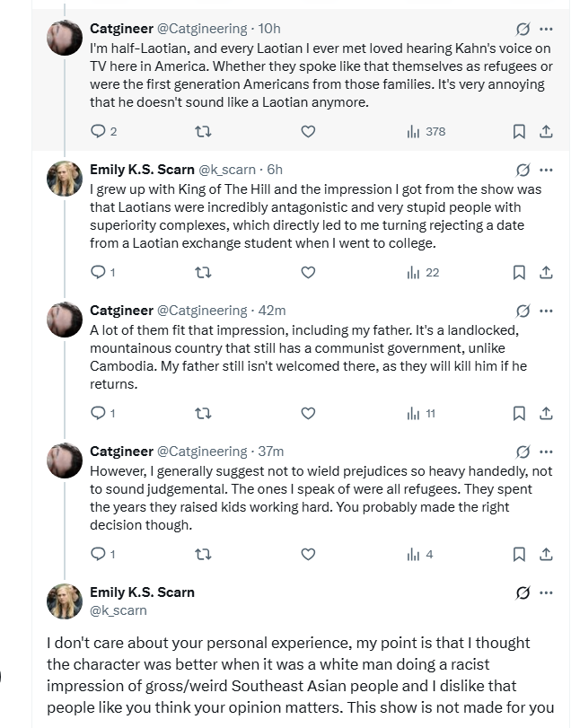Image resolution: width=571 pixels, height=728 pixels.
Task: Retweet Catgineer's tweet from 42m ago
Action: 203,414
